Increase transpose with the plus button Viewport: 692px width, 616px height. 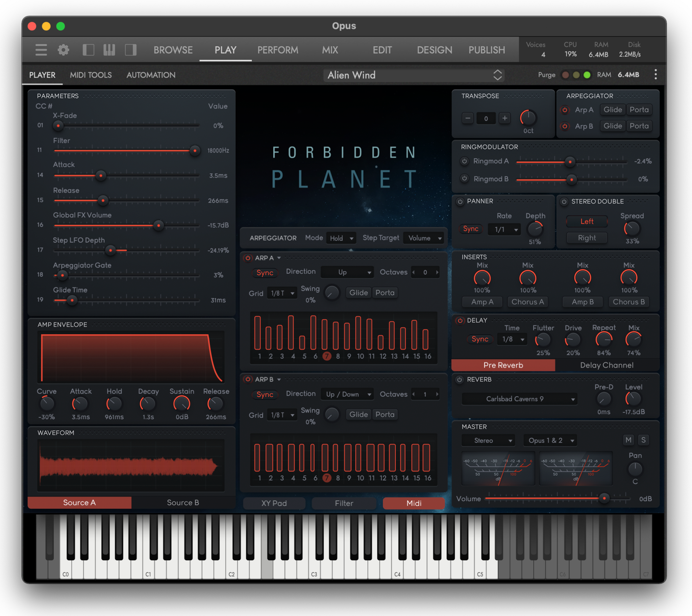click(x=504, y=118)
